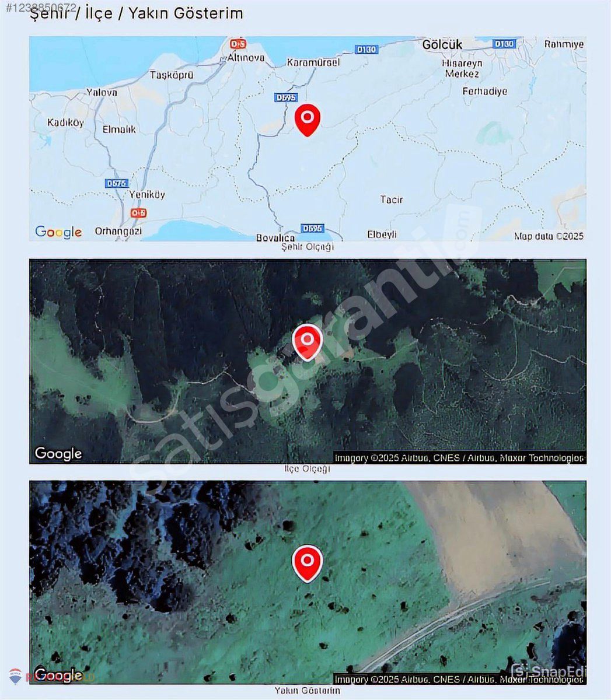Click the red pin on district satellite view
Viewport: 611px width, 700px height.
[x=307, y=342]
